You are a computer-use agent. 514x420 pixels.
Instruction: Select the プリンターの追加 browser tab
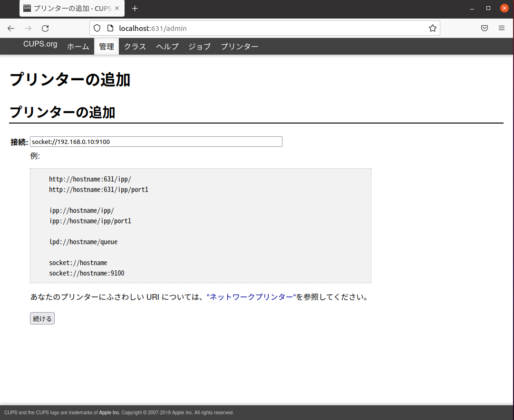[x=72, y=9]
